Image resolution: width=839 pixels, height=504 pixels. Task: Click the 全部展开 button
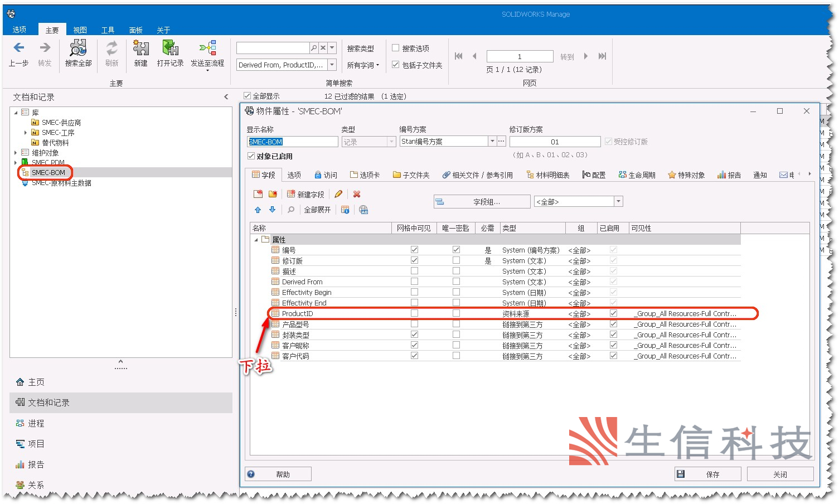click(x=317, y=210)
